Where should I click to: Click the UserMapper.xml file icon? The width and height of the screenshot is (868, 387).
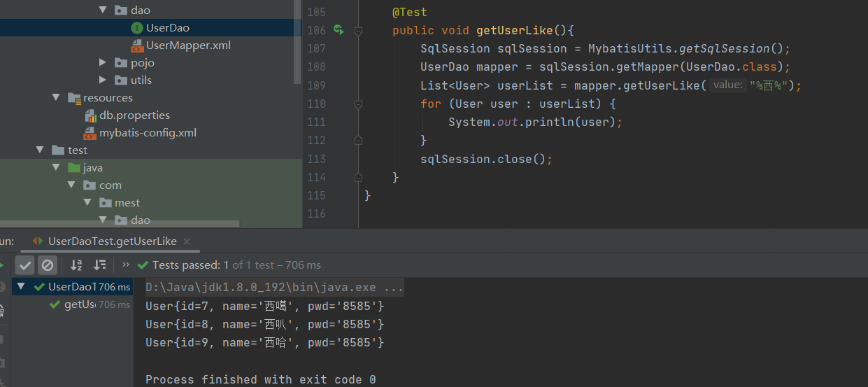point(137,45)
